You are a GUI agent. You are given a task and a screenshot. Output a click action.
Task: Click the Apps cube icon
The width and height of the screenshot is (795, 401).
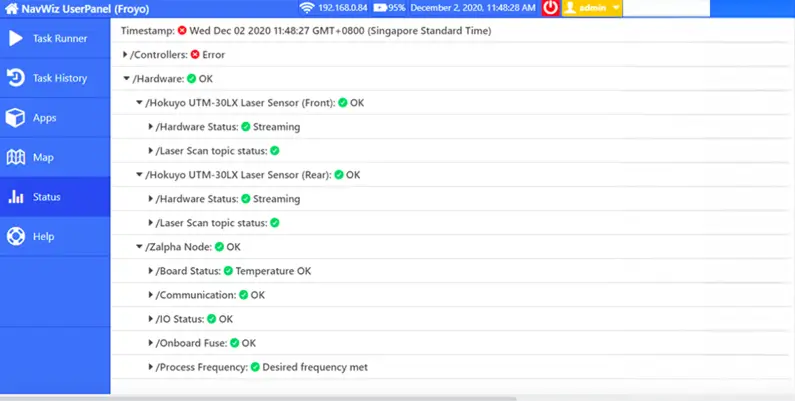tap(15, 117)
